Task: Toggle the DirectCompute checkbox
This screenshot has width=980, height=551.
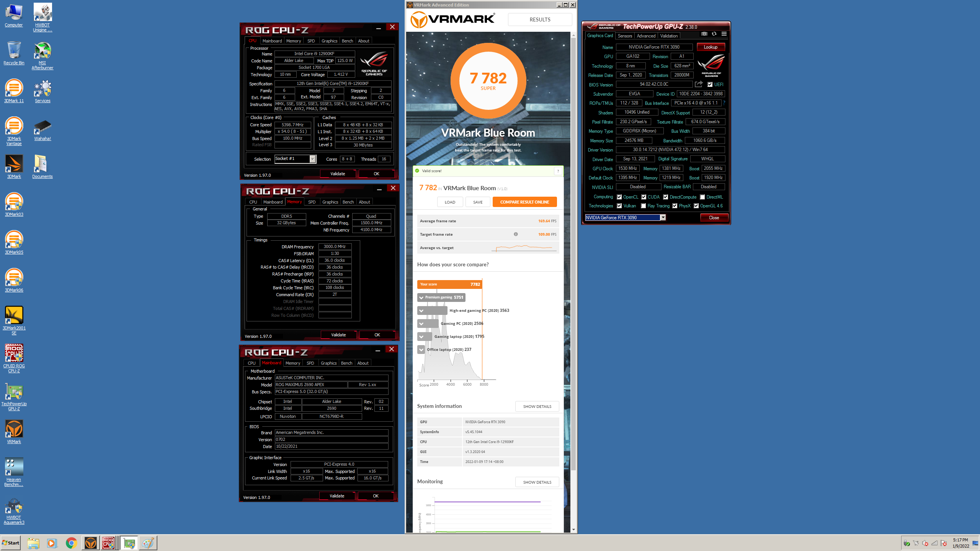Action: click(665, 197)
